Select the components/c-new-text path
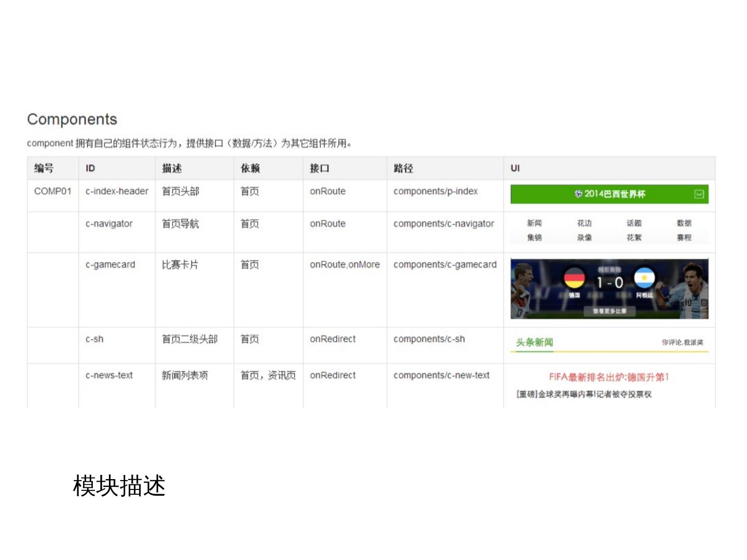The width and height of the screenshot is (747, 560). [x=441, y=375]
